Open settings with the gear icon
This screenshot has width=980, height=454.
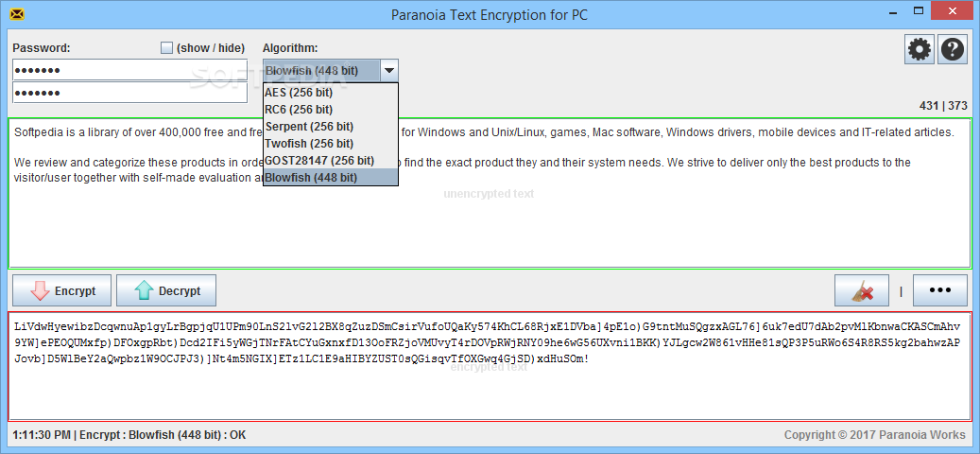920,49
